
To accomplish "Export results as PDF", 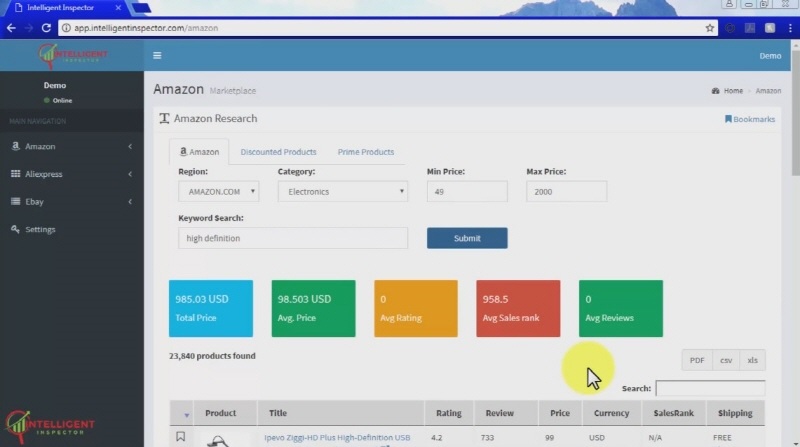I will pos(697,360).
